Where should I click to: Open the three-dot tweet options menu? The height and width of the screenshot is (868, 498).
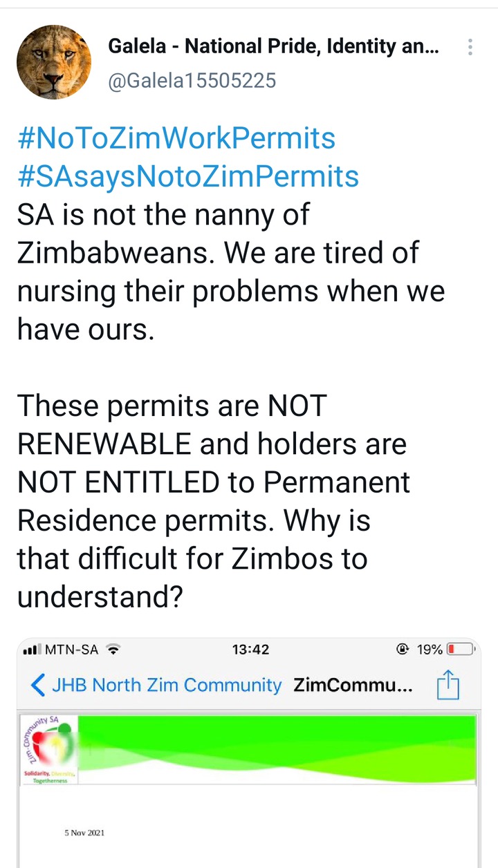pyautogui.click(x=470, y=47)
